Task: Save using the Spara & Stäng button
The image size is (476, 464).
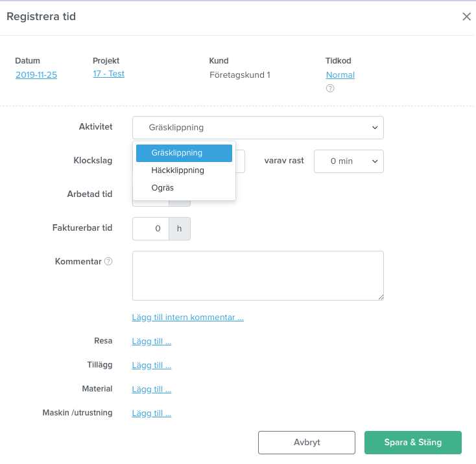Action: (413, 443)
